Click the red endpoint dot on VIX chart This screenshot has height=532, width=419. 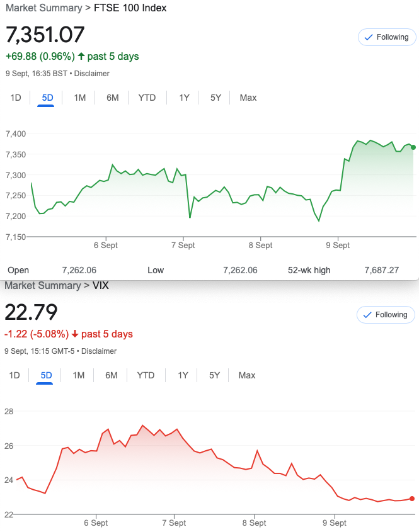point(412,499)
